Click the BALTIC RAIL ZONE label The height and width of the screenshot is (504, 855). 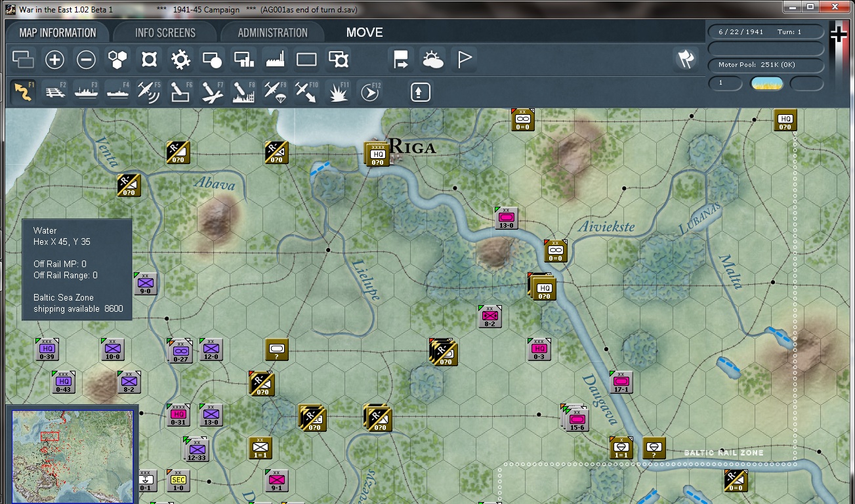[724, 453]
